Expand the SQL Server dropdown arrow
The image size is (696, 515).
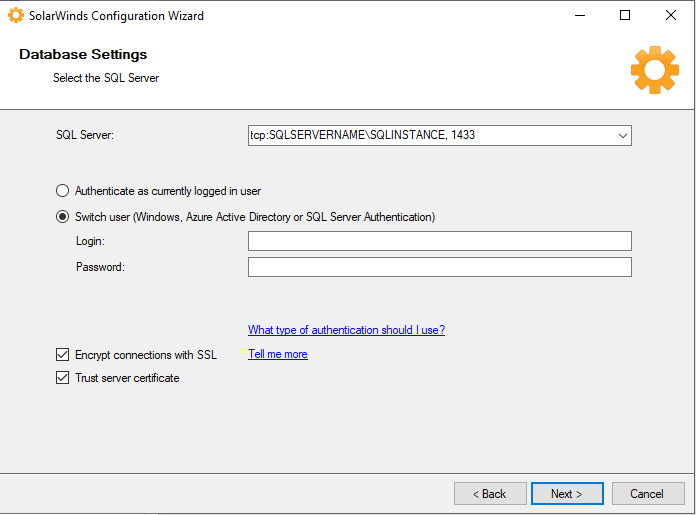pos(623,135)
